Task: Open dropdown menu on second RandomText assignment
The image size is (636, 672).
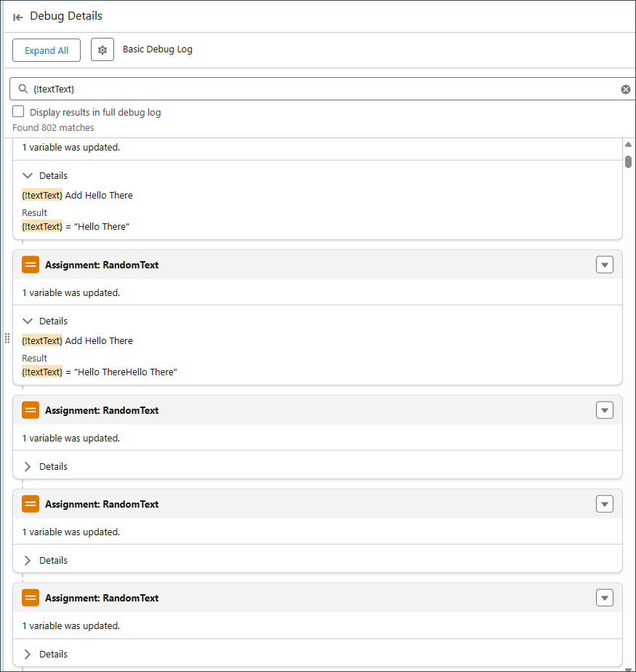Action: click(604, 410)
